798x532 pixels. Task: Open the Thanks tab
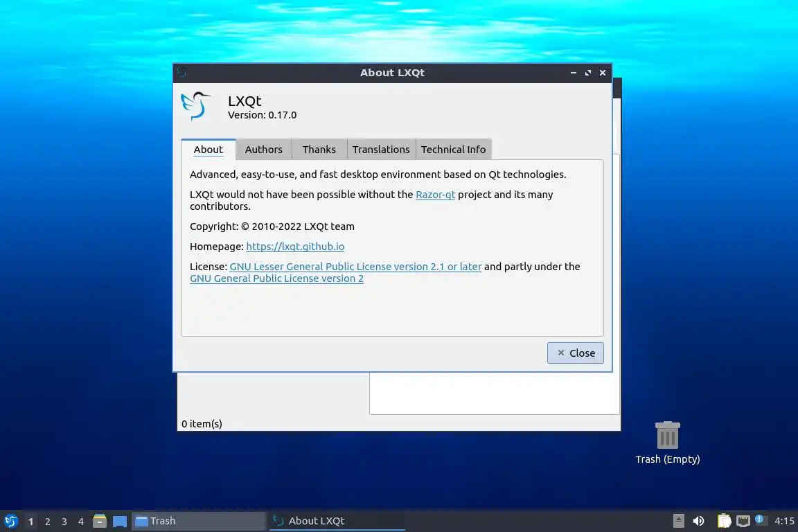(x=319, y=149)
